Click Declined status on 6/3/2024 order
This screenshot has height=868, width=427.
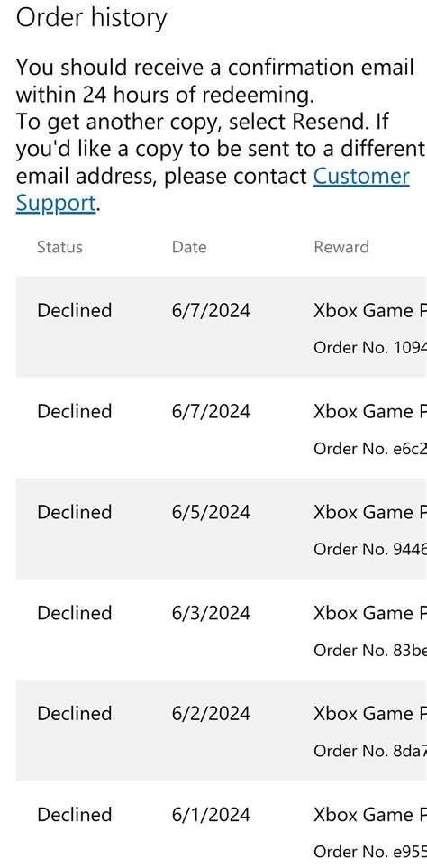(74, 613)
